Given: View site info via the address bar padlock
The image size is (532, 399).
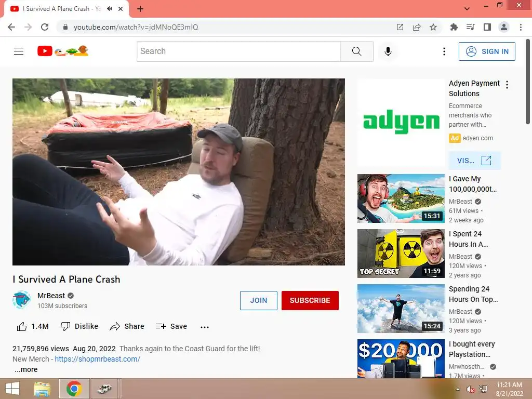Looking at the screenshot, I should point(65,27).
